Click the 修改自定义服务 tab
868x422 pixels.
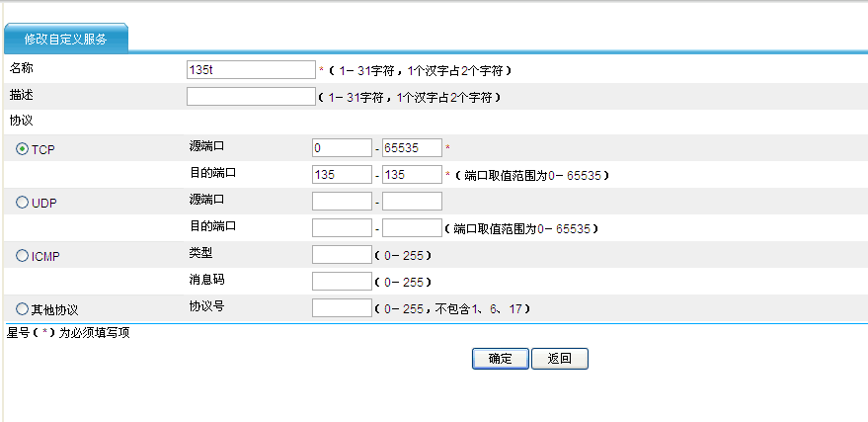coord(65,39)
